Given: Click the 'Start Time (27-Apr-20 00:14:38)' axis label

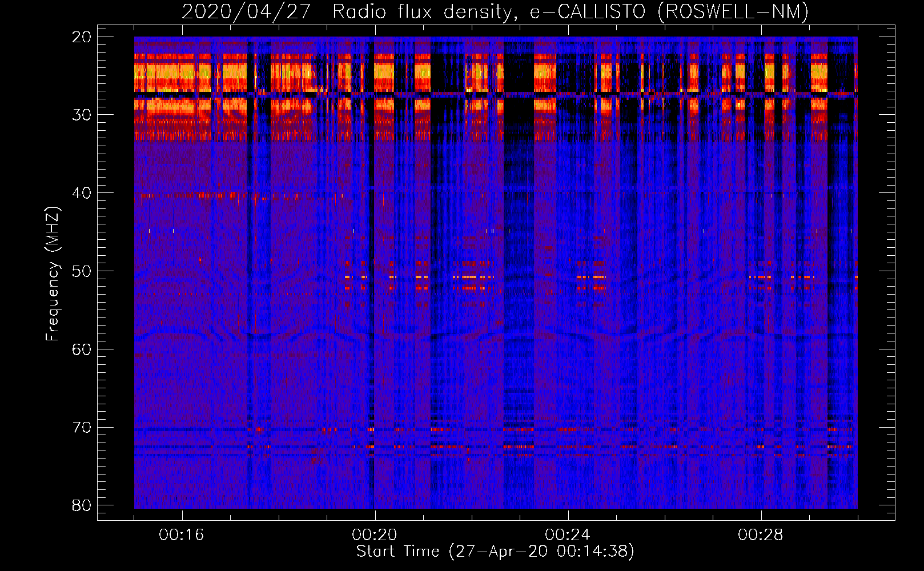Looking at the screenshot, I should 495,552.
